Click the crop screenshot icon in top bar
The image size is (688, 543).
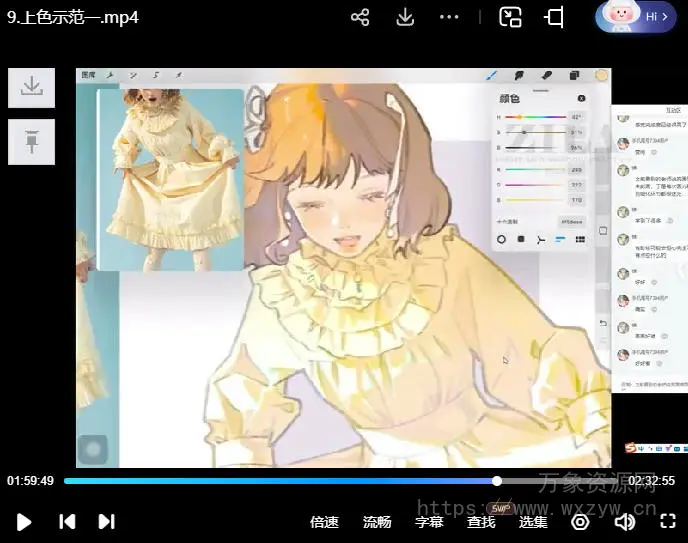(554, 17)
